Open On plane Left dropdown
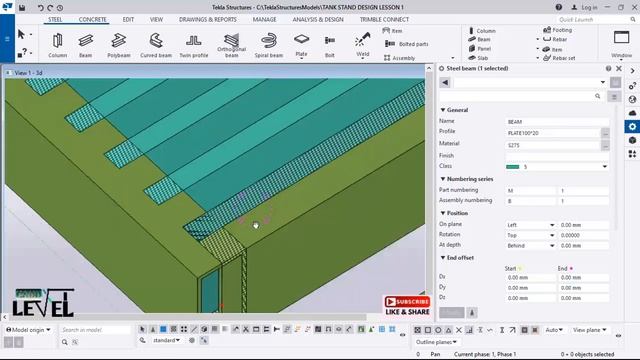The width and height of the screenshot is (640, 360). (531, 225)
